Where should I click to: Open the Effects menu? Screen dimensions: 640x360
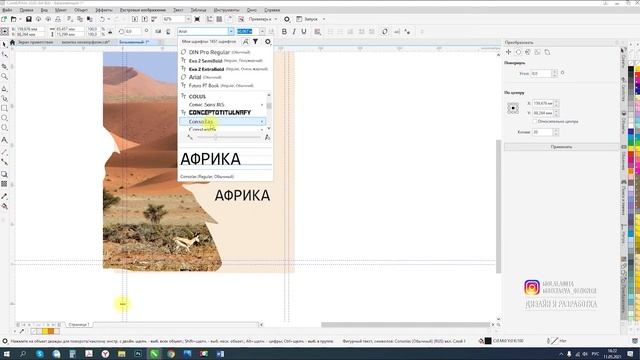coord(104,10)
